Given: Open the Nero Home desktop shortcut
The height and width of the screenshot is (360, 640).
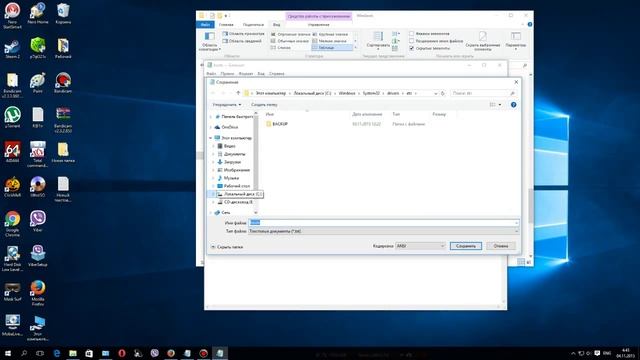Looking at the screenshot, I should [38, 13].
